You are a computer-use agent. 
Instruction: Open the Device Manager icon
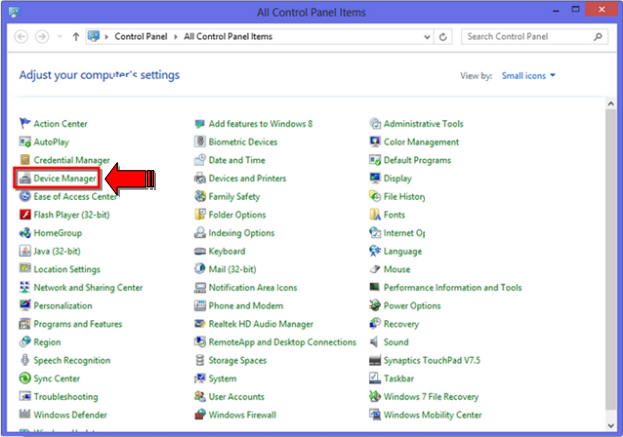point(25,178)
